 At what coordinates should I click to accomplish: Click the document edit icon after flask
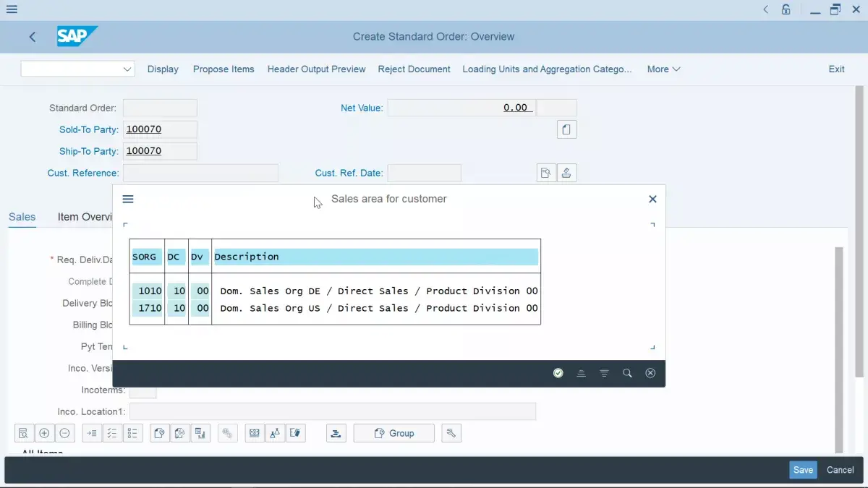295,433
